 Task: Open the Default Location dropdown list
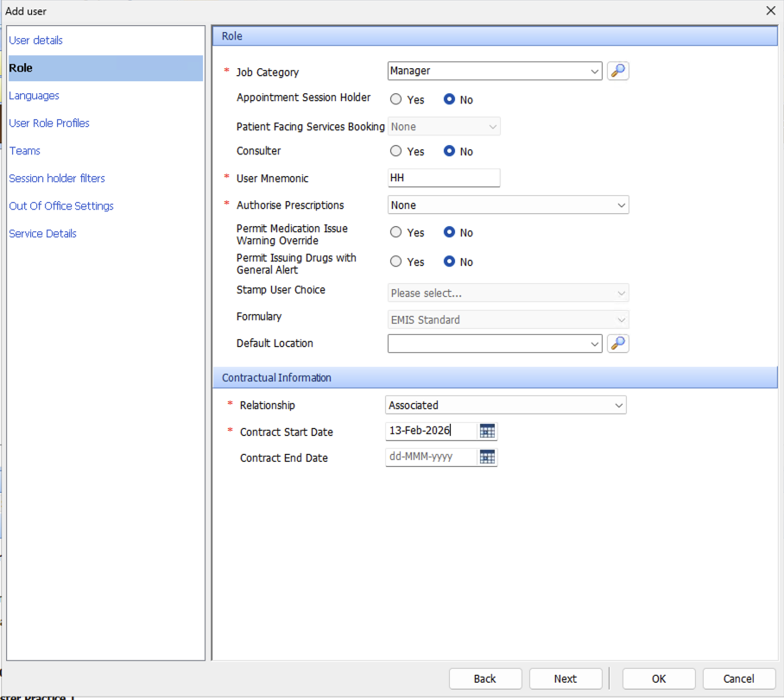pyautogui.click(x=594, y=344)
